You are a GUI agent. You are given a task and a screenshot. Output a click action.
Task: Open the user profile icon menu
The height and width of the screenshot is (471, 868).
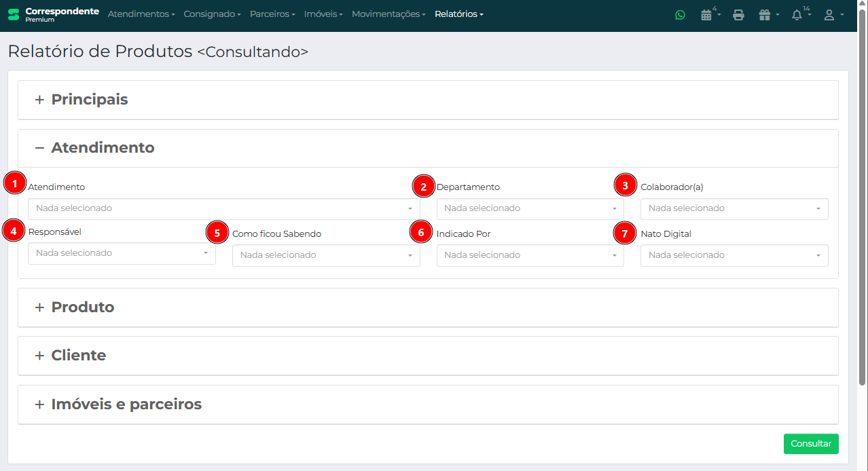point(829,15)
